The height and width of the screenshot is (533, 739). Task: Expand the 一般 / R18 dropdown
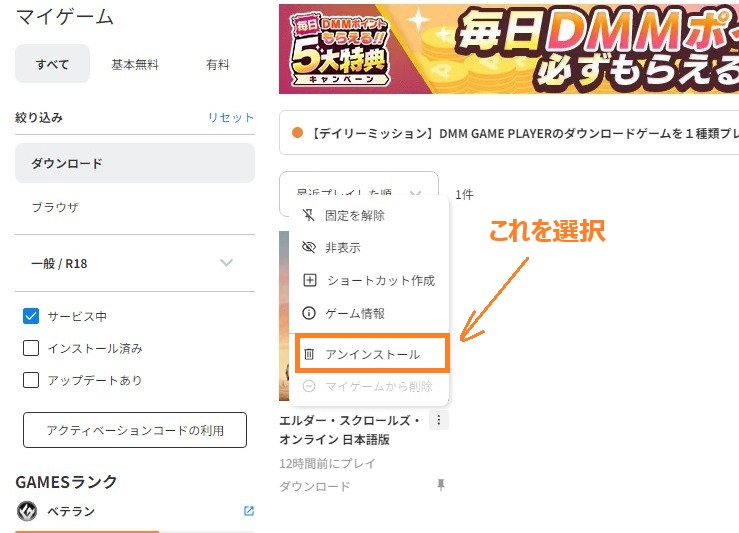(x=135, y=263)
